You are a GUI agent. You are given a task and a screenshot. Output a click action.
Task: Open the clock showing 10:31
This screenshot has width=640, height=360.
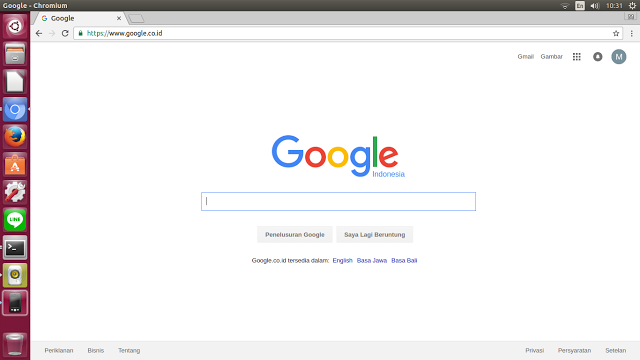(614, 6)
